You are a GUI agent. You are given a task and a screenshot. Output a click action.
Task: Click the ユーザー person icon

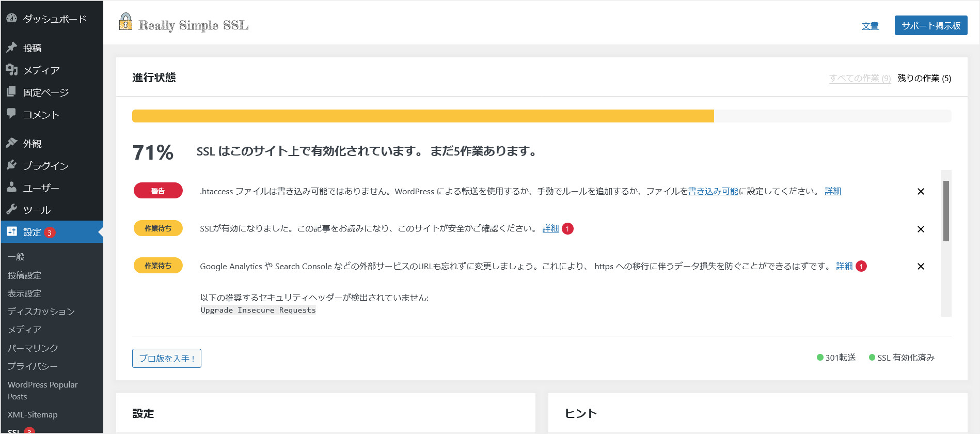12,188
